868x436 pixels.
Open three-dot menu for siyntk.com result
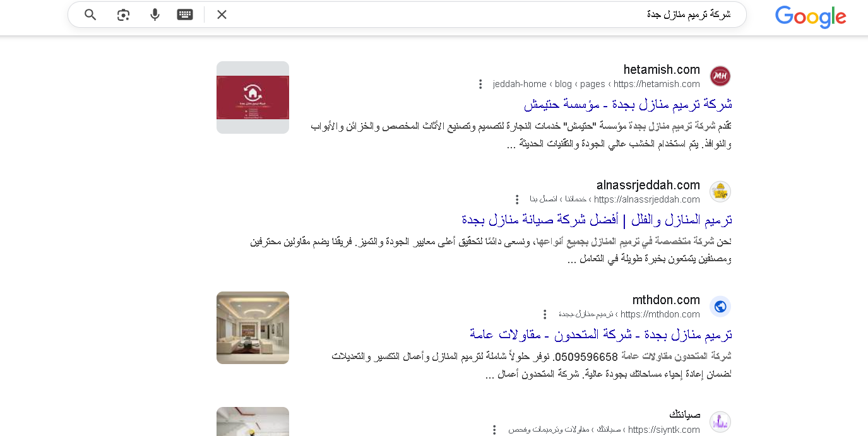point(494,430)
